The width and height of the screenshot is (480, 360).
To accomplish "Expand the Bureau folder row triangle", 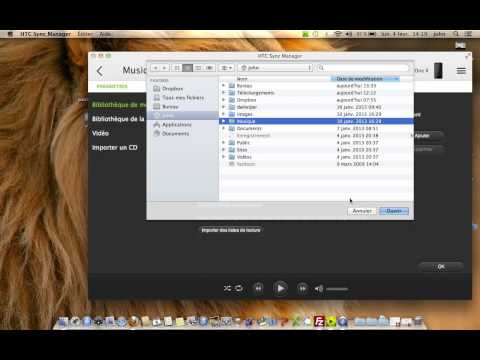I will tap(224, 86).
